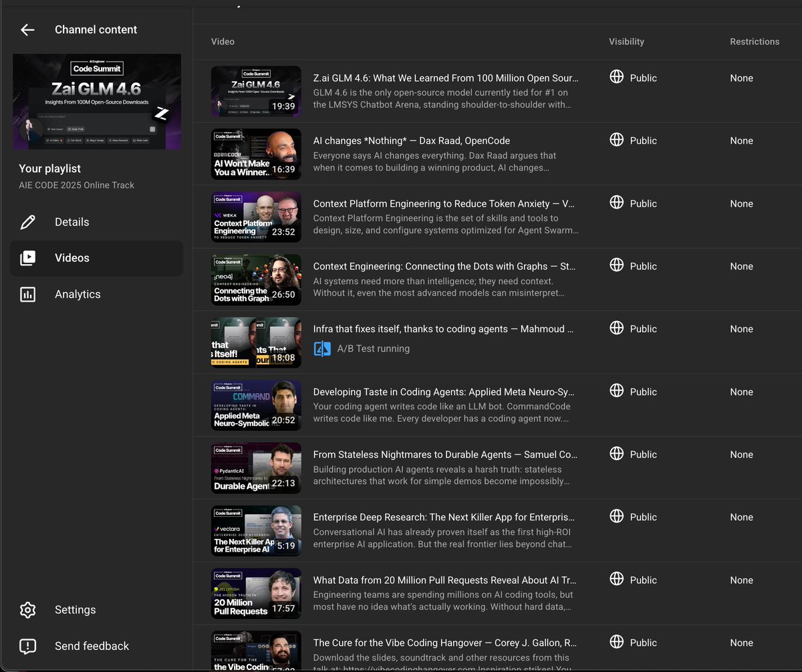Open the video titled 'AI changes *Nothing*'

tap(412, 140)
